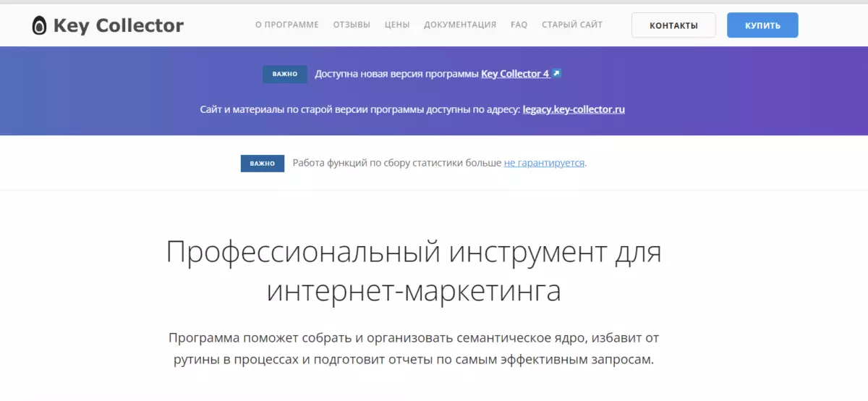This screenshot has width=868, height=401.
Task: Click the Работа функций по сбору статистики text
Action: click(397, 163)
